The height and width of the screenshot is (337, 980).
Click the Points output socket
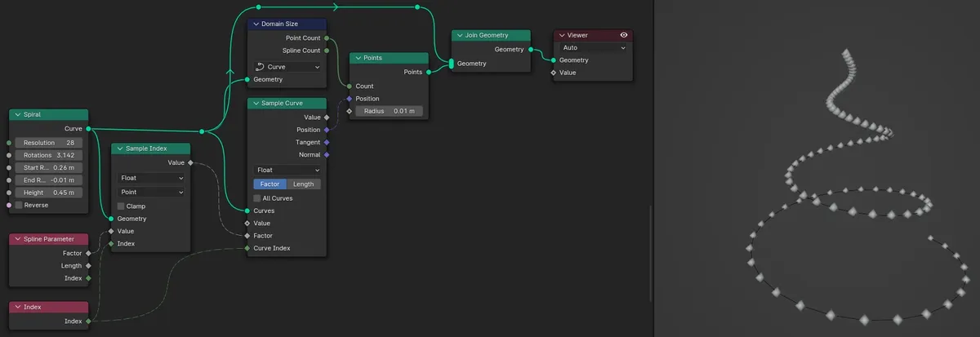click(x=429, y=72)
